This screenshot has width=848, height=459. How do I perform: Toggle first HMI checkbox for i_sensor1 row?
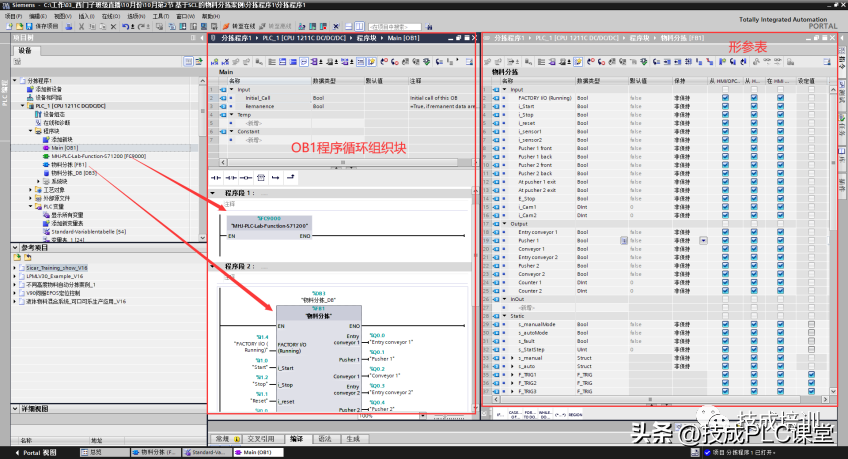725,131
